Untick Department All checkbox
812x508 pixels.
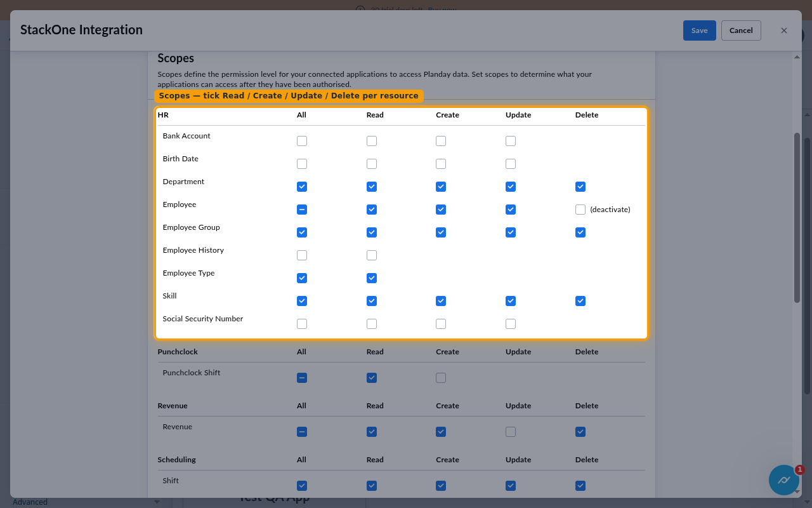(x=302, y=187)
